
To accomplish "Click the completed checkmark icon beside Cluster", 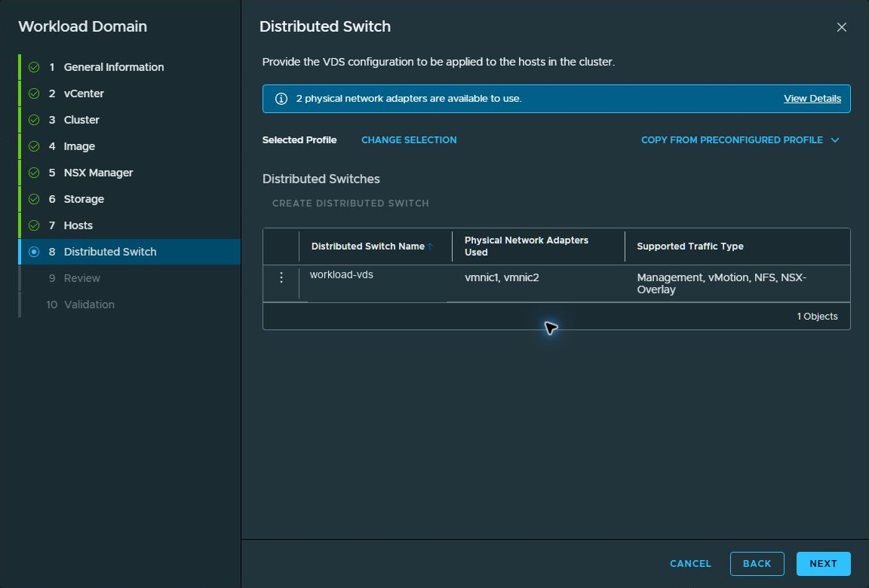I will (x=34, y=120).
